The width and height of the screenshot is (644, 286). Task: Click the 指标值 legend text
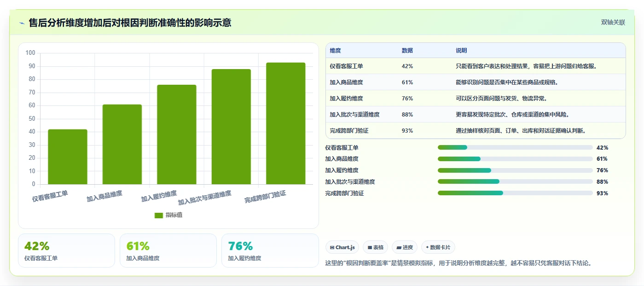point(174,215)
